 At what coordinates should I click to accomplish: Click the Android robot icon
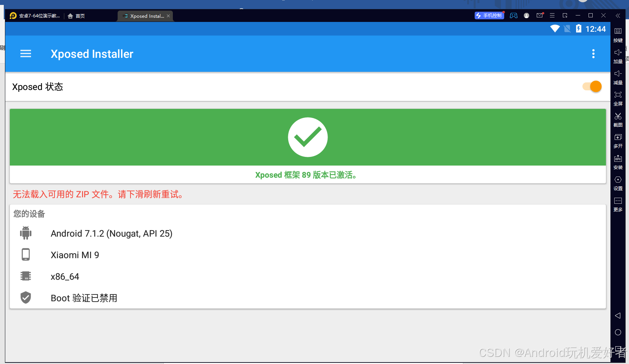26,233
